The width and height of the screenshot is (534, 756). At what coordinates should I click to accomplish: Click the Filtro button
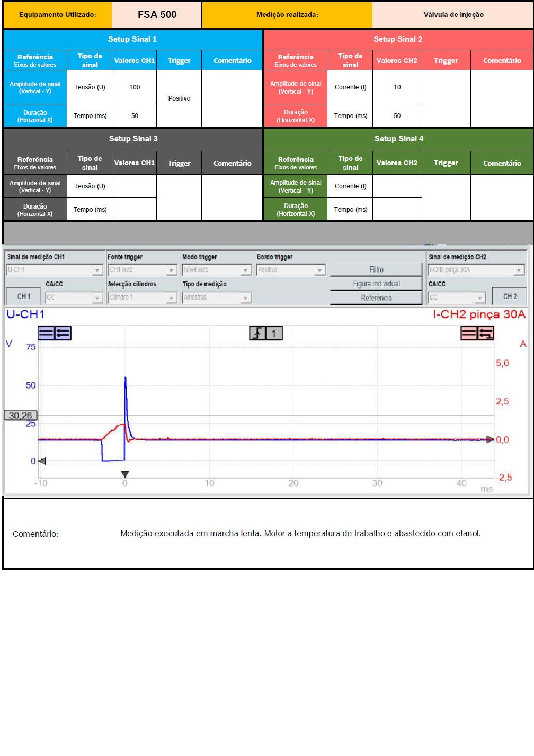click(376, 269)
